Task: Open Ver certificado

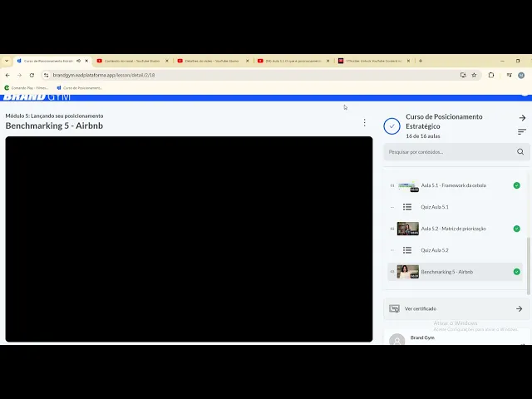Action: pos(456,308)
